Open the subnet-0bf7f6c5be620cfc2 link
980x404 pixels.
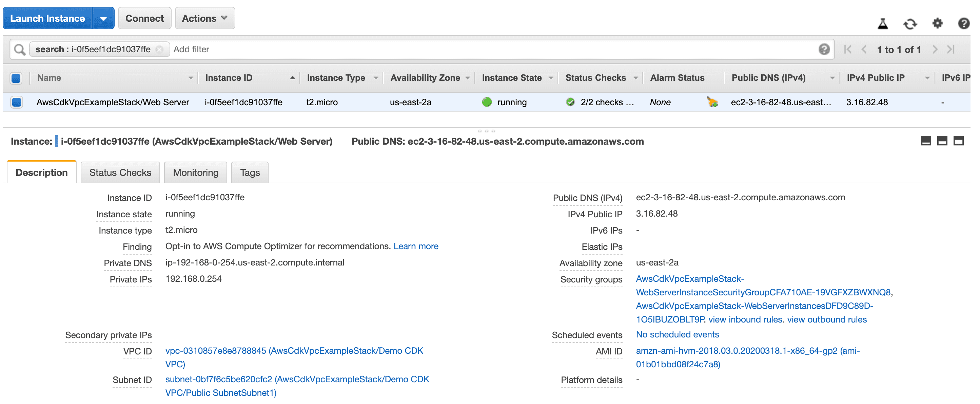tap(297, 386)
